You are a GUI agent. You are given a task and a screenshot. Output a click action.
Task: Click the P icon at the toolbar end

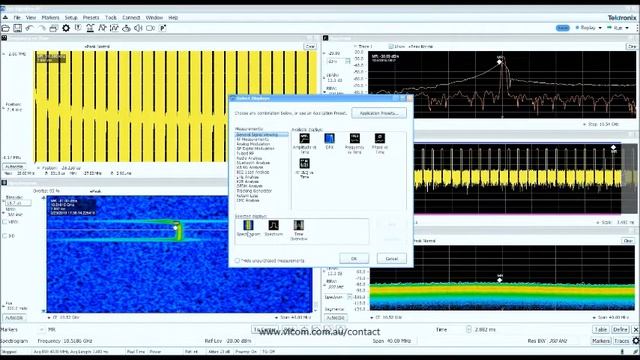click(162, 28)
